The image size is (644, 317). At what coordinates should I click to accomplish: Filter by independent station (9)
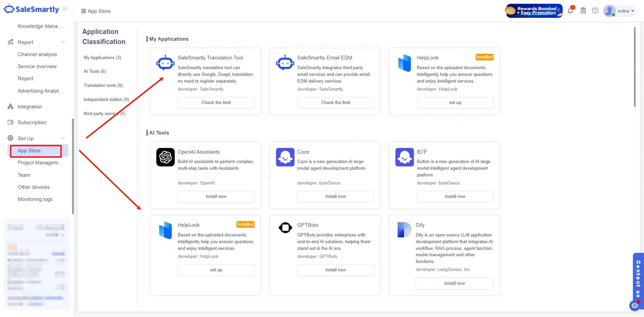click(x=106, y=99)
